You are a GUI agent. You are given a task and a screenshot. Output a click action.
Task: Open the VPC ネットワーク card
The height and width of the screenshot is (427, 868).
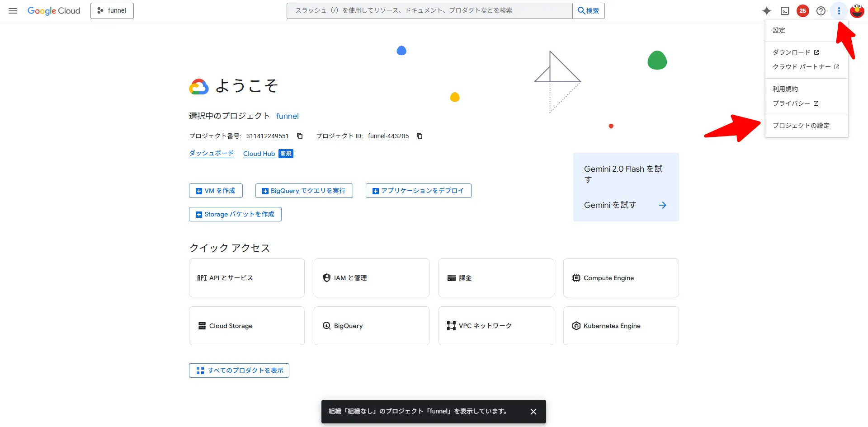[x=496, y=326]
